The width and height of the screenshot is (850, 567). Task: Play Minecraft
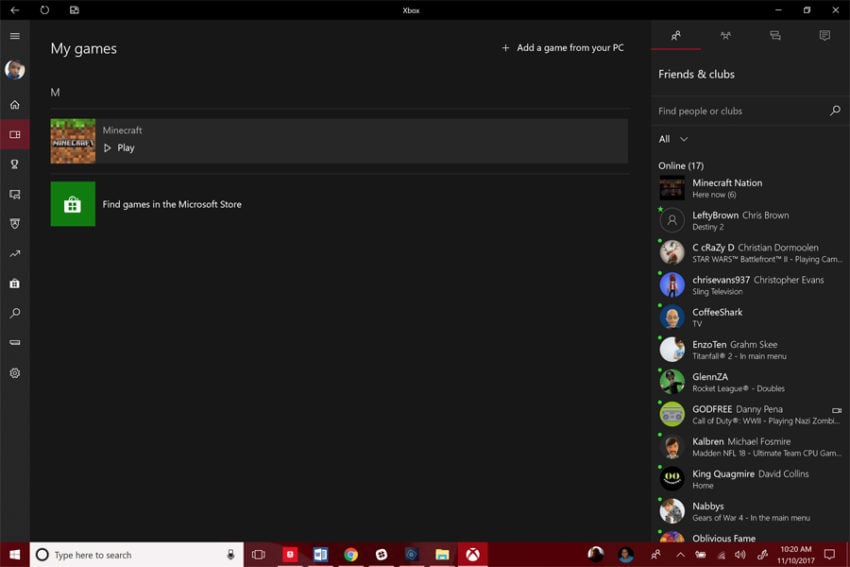[x=119, y=147]
